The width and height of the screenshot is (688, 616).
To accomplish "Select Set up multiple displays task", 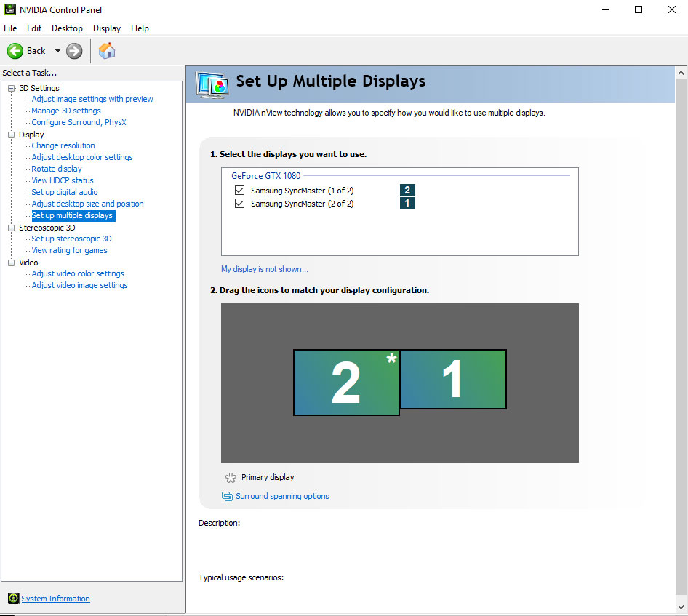I will (x=73, y=215).
